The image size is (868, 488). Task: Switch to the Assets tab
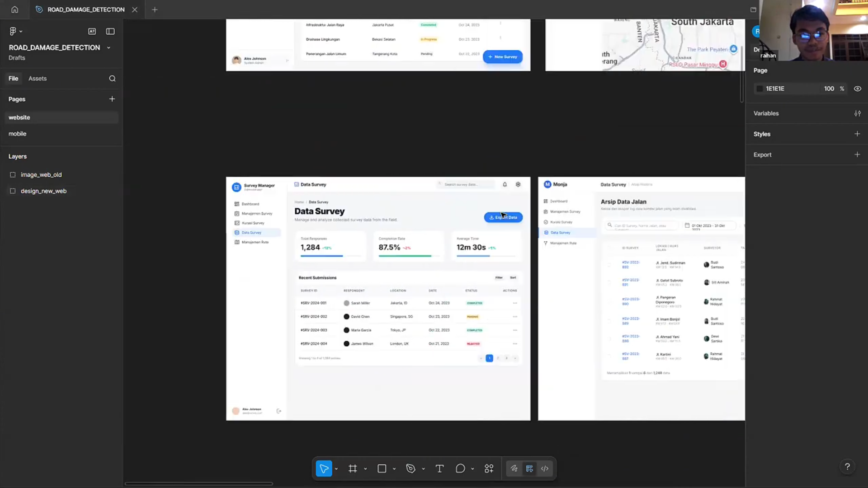[38, 79]
